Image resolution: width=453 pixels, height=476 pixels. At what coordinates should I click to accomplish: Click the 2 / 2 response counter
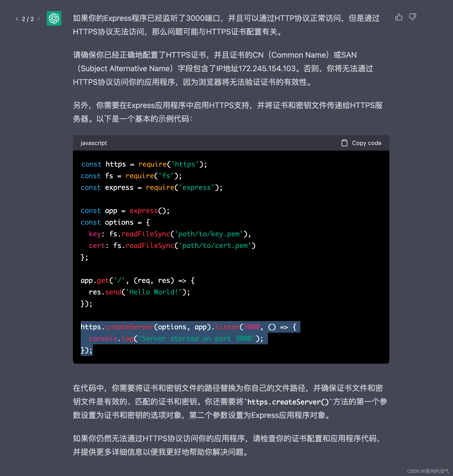pos(28,19)
